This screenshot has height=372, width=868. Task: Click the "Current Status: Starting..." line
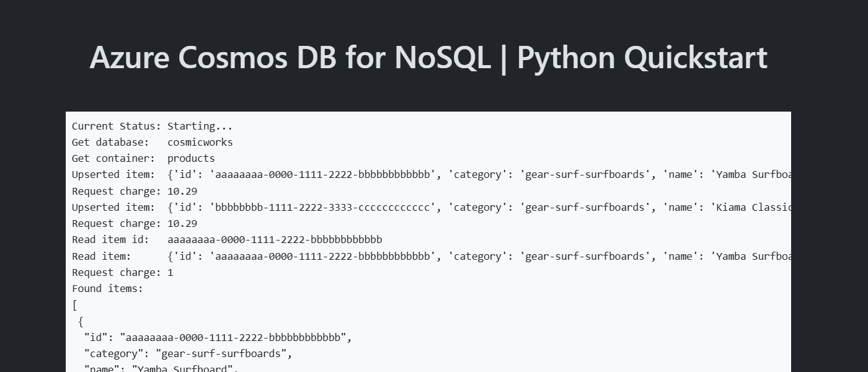(x=152, y=126)
